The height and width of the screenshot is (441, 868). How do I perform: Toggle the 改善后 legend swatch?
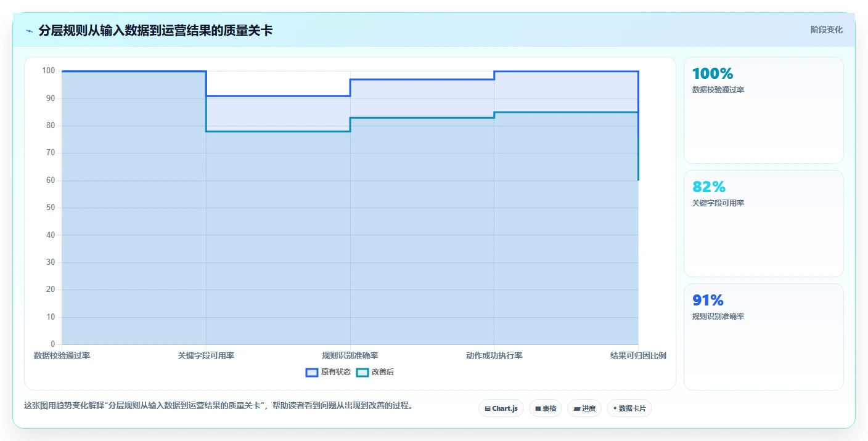pyautogui.click(x=362, y=372)
